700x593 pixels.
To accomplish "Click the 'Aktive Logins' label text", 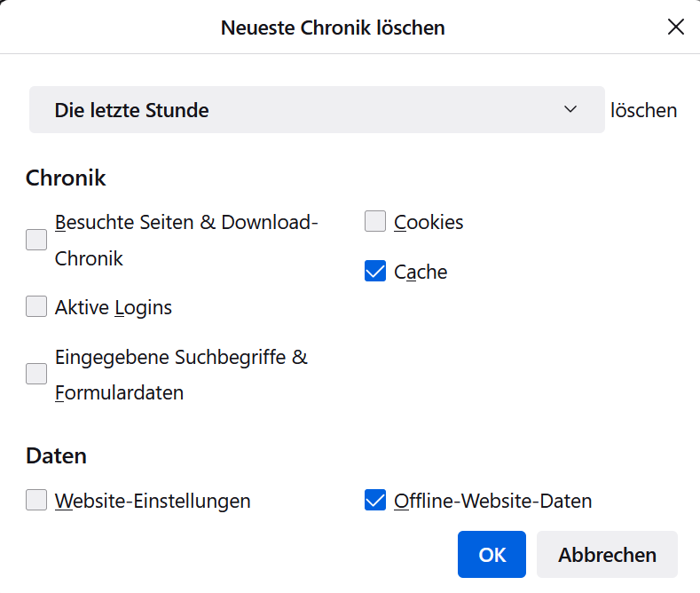I will (114, 307).
